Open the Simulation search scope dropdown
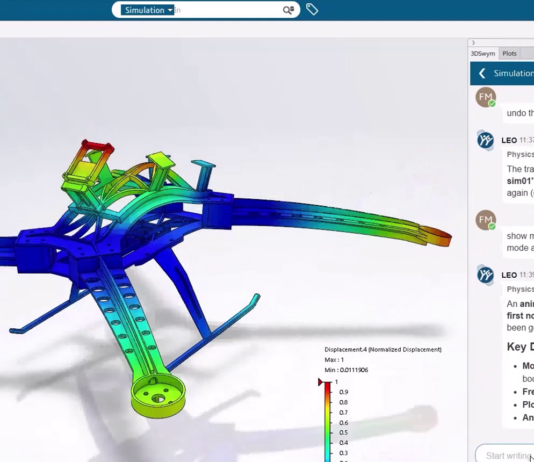 click(x=148, y=10)
